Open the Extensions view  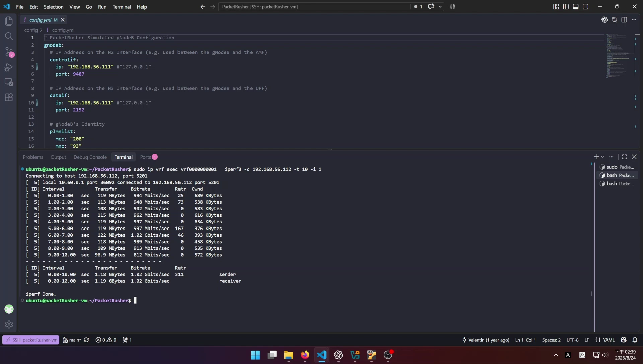click(x=9, y=97)
